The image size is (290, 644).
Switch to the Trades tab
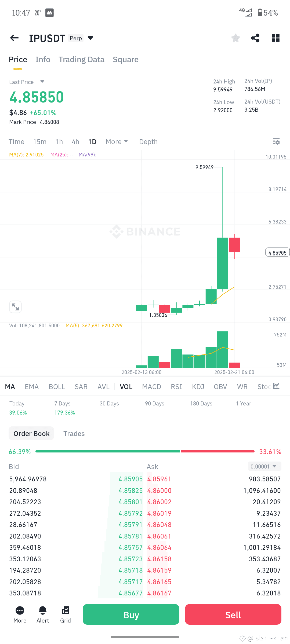(x=74, y=433)
